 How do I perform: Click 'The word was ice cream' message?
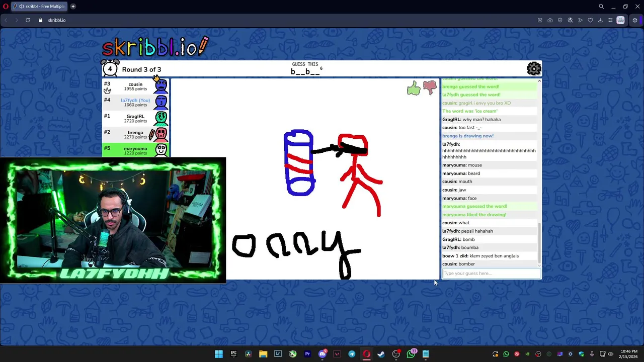click(x=470, y=111)
